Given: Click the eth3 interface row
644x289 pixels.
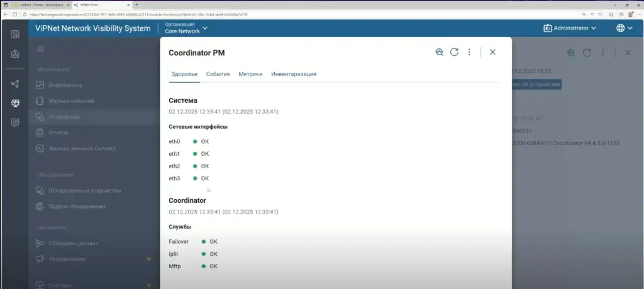Looking at the screenshot, I should coord(189,178).
